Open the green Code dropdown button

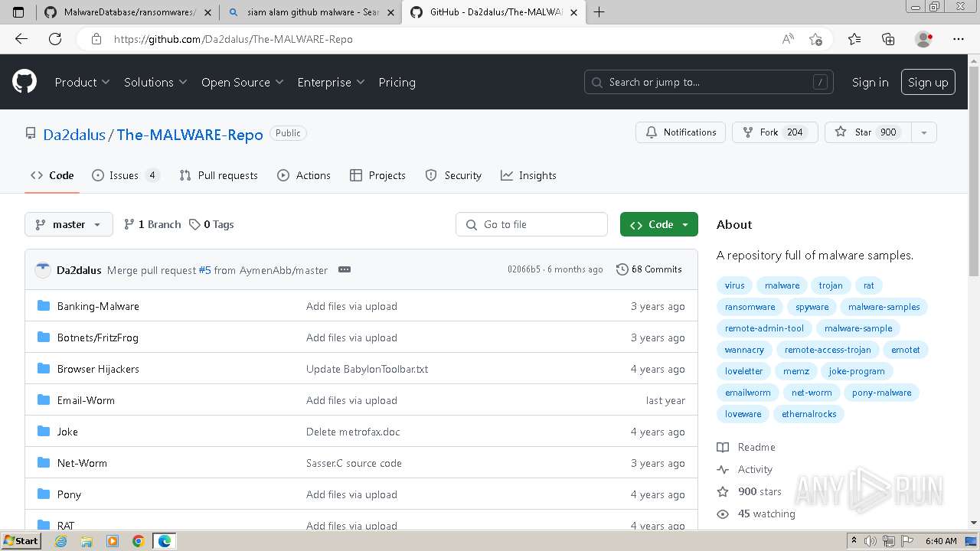[x=659, y=224]
